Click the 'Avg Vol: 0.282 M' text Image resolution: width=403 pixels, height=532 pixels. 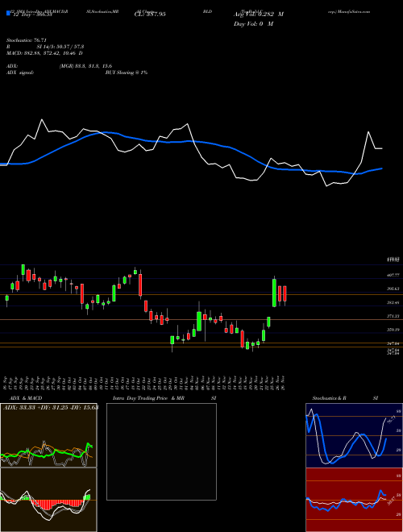[x=259, y=15]
